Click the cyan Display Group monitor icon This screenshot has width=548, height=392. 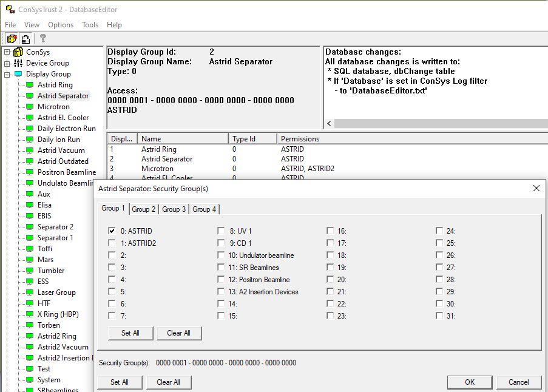click(x=18, y=74)
